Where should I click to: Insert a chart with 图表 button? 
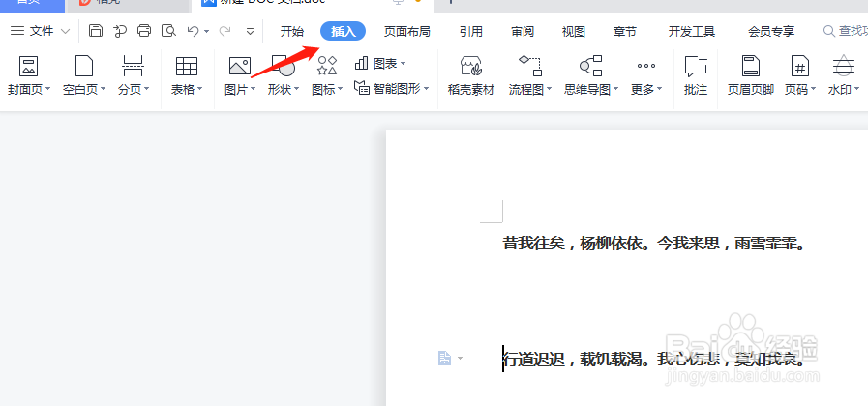tap(379, 64)
